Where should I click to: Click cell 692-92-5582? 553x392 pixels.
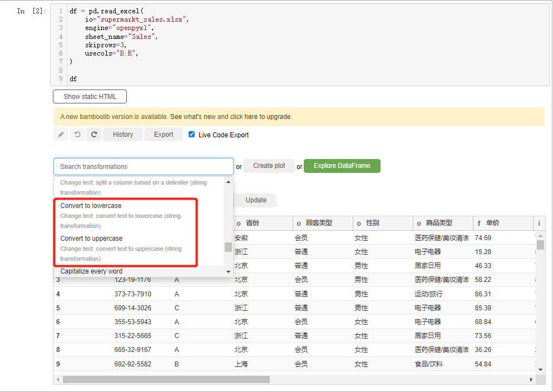coord(132,364)
